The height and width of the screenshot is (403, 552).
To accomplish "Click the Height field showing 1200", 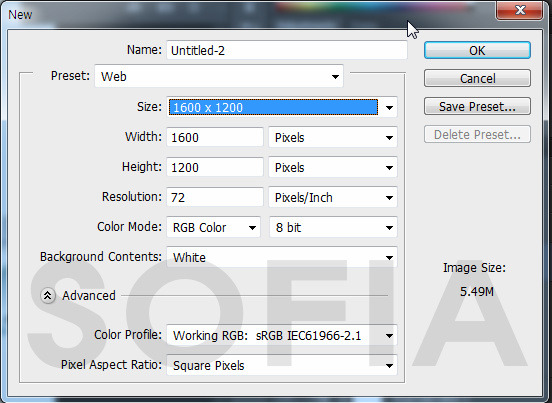I will pyautogui.click(x=215, y=167).
